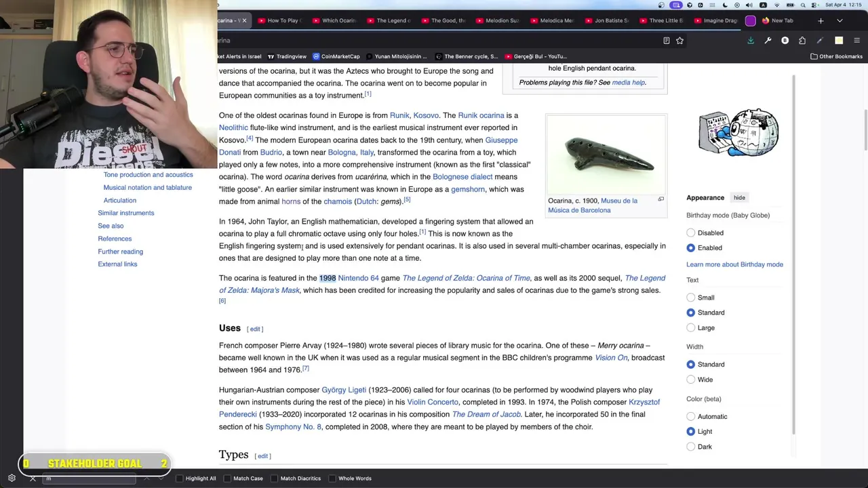Open Museu de la Música de Barcelona link
Screen dimensions: 868x488
pyautogui.click(x=593, y=205)
